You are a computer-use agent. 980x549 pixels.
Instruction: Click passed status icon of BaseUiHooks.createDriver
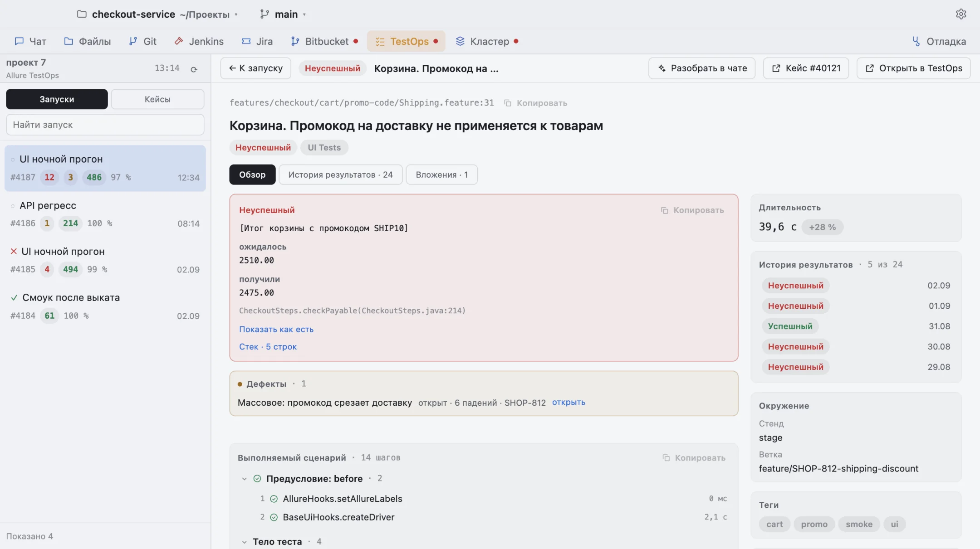(274, 517)
